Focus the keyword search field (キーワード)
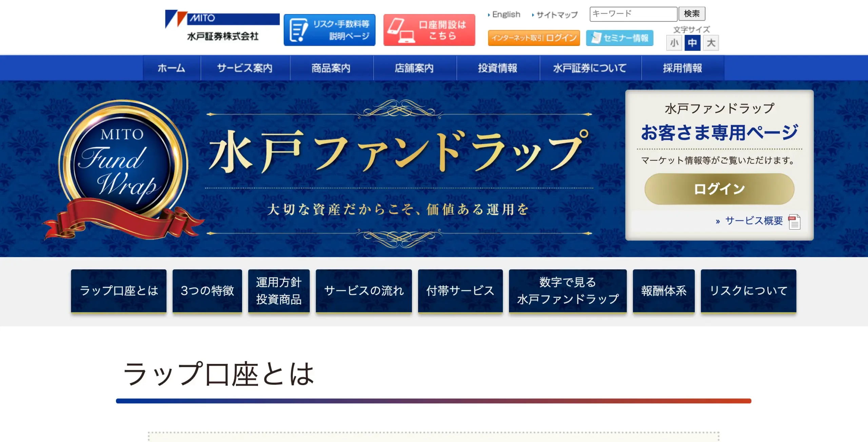Image resolution: width=868 pixels, height=442 pixels. tap(633, 14)
